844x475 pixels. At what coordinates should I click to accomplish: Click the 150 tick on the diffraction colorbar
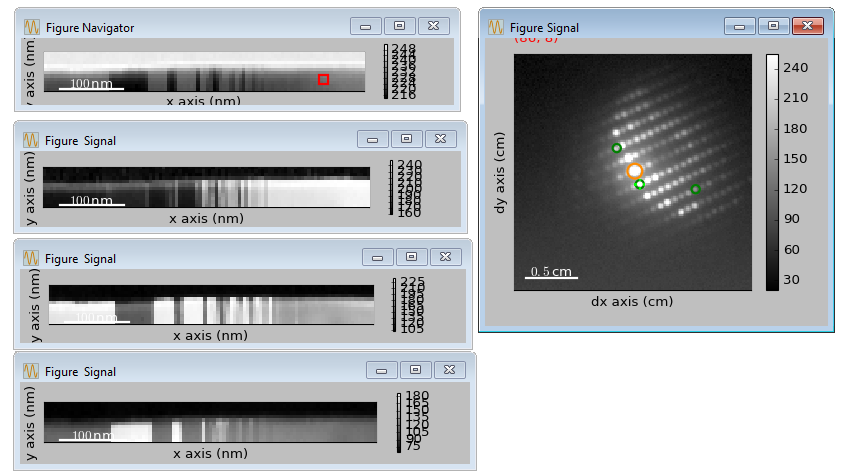tap(795, 158)
